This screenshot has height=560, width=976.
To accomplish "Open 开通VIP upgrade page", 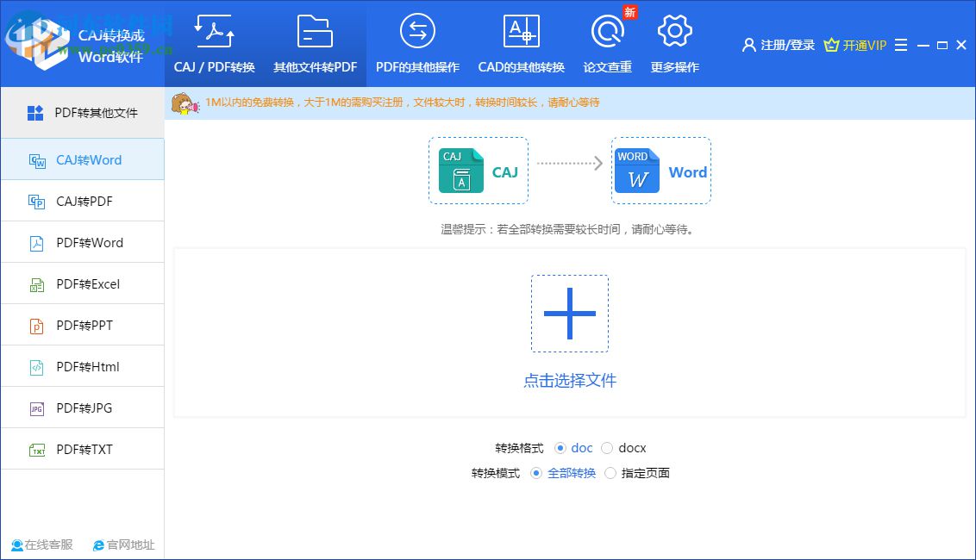I will [854, 45].
